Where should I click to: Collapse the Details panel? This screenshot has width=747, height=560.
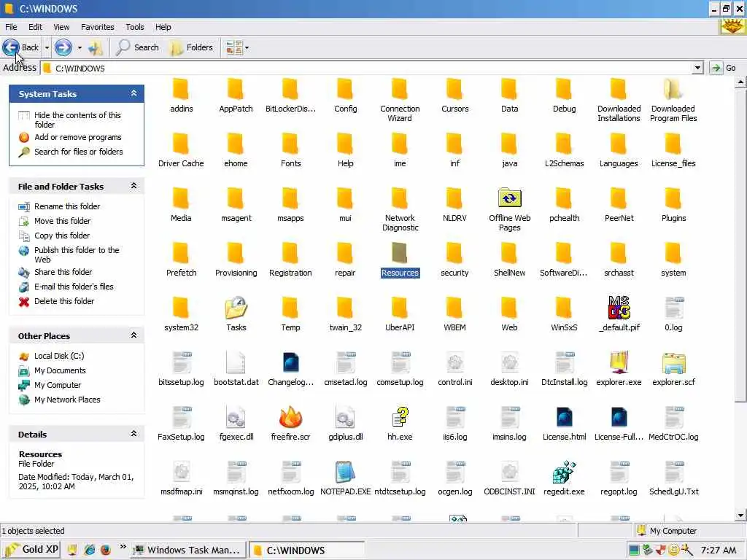134,433
